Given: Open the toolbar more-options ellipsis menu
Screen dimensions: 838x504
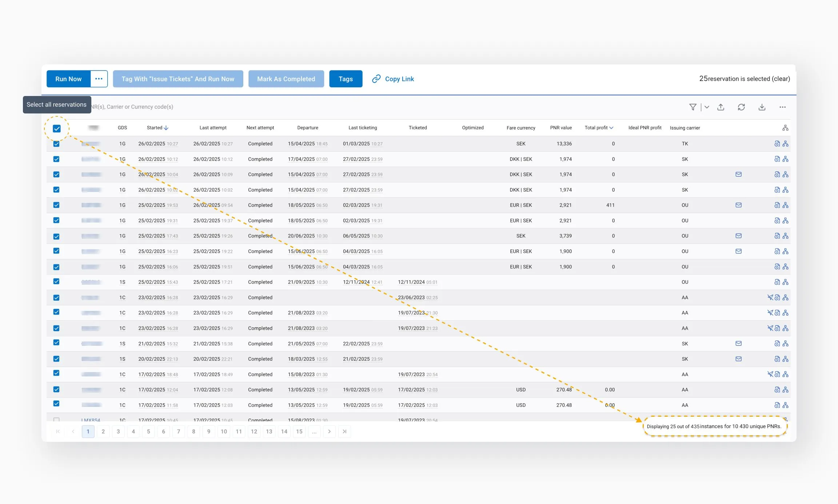Looking at the screenshot, I should (782, 107).
